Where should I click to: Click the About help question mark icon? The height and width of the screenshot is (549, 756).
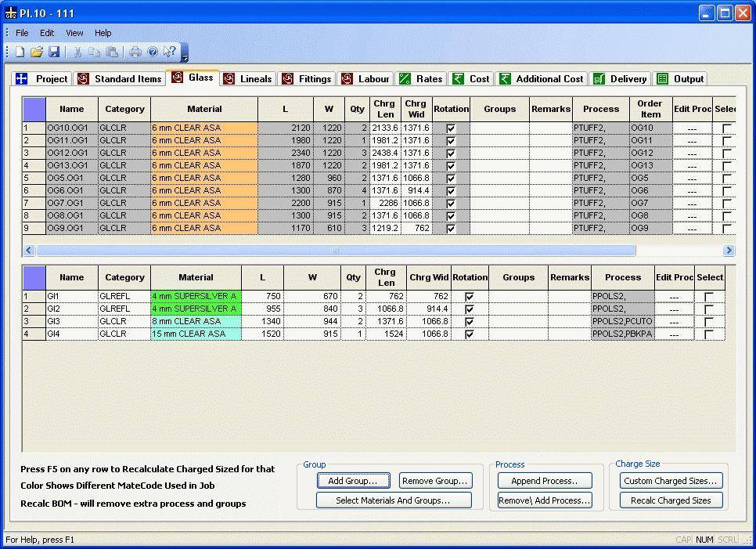point(153,52)
